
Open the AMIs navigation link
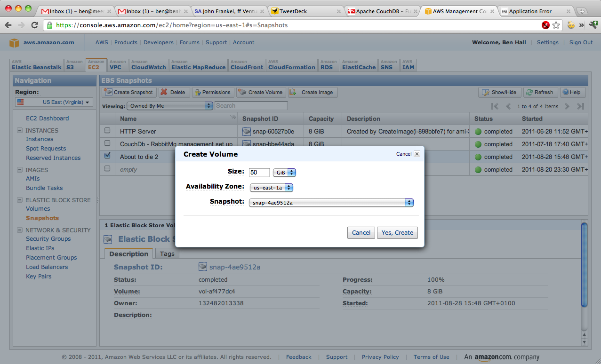click(x=33, y=179)
